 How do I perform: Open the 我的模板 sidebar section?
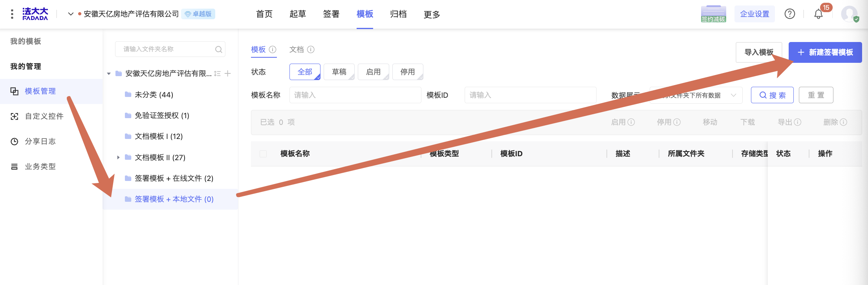click(26, 41)
